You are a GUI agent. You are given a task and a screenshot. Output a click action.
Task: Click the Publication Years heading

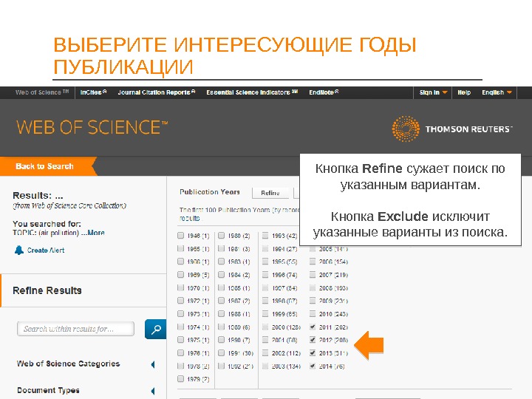click(x=210, y=191)
